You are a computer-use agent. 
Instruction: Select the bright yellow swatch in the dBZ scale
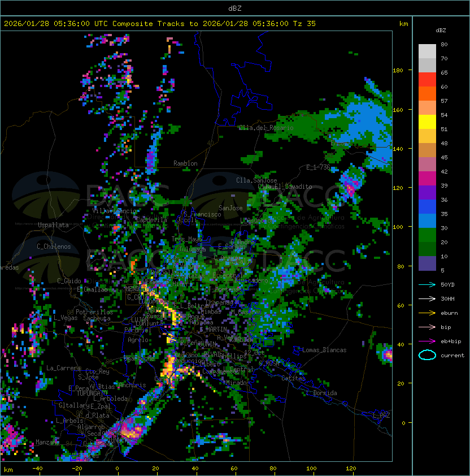pos(427,122)
